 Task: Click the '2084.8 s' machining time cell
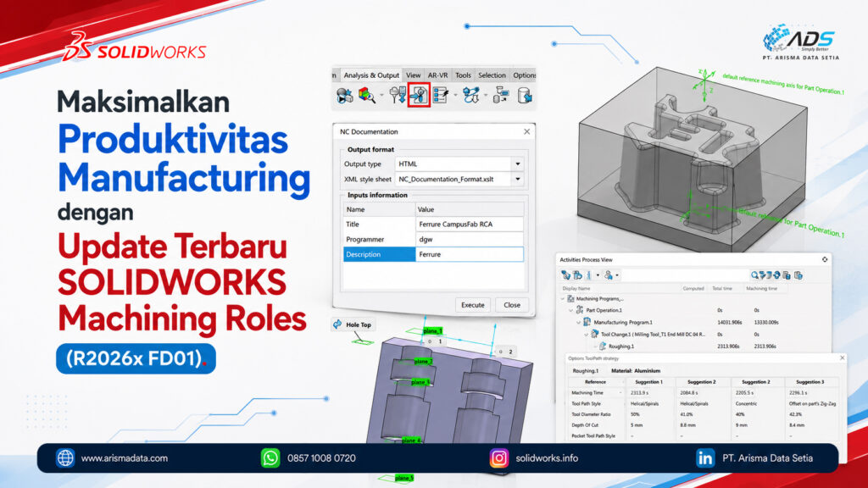click(687, 393)
